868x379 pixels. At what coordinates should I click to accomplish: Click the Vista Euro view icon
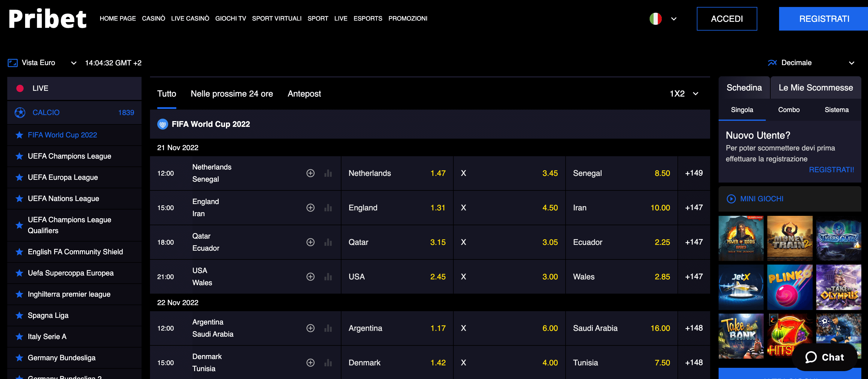[12, 63]
